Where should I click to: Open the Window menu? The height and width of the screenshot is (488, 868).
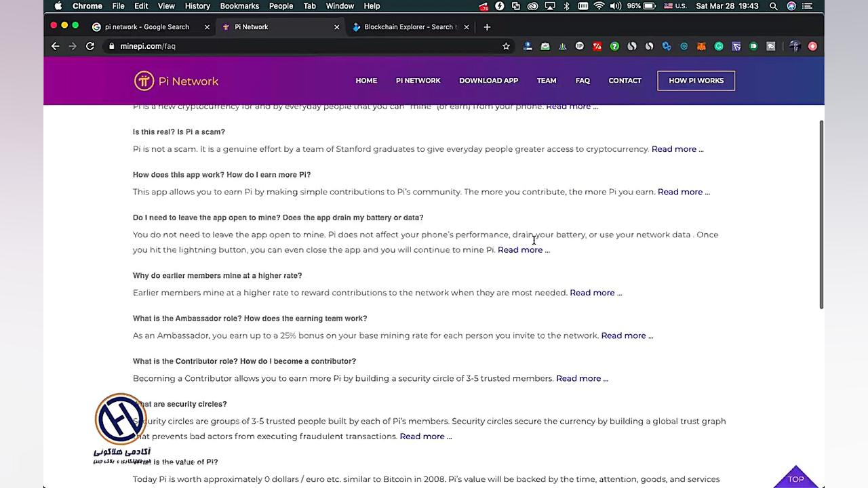[x=340, y=6]
